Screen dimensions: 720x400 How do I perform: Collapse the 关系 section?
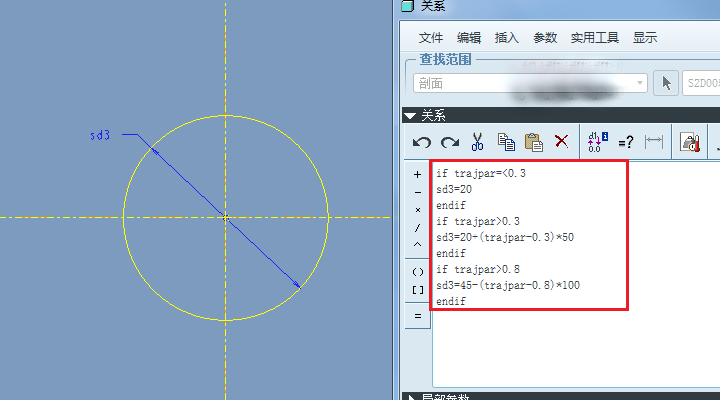[410, 115]
